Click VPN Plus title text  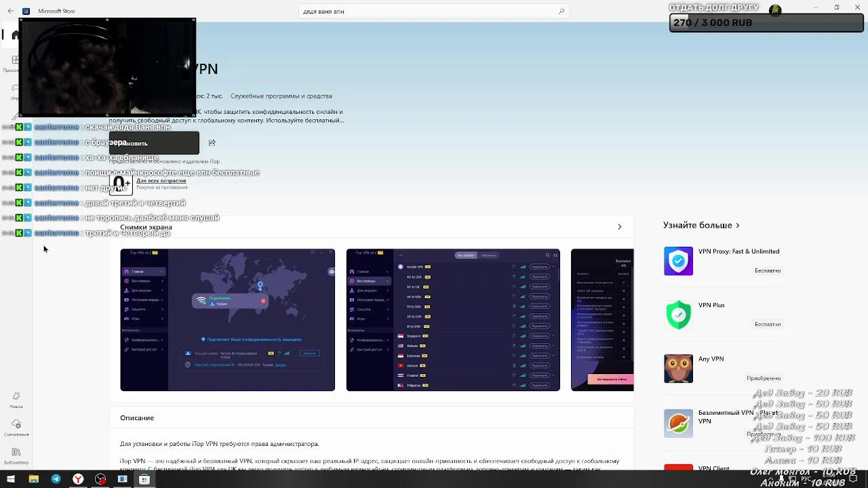711,305
